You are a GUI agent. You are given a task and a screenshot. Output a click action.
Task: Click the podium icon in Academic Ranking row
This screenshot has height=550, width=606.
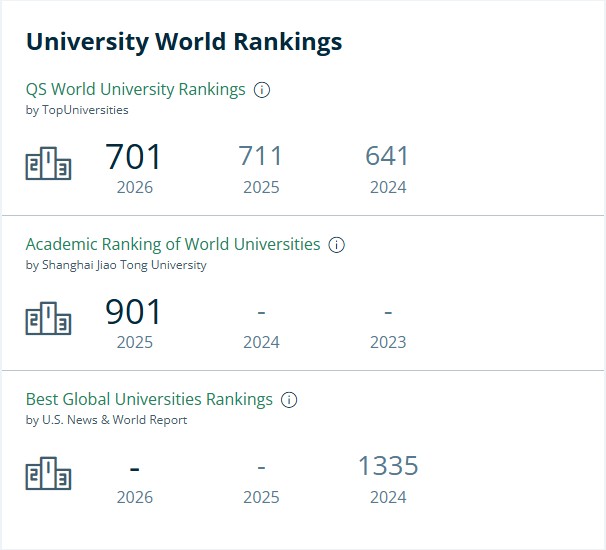click(x=49, y=318)
